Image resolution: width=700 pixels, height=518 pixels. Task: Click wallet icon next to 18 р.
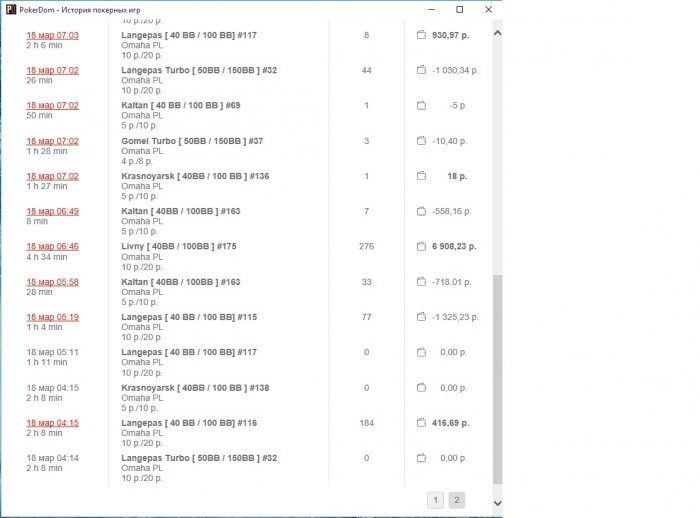point(421,176)
